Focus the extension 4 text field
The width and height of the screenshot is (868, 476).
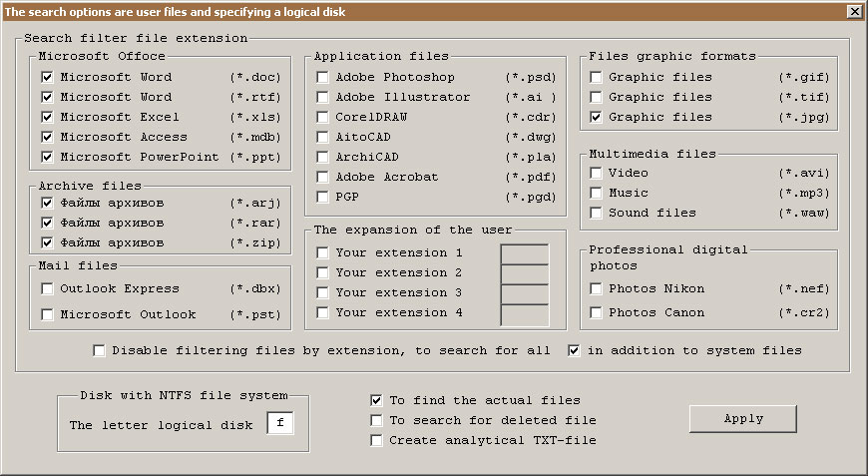pyautogui.click(x=525, y=314)
